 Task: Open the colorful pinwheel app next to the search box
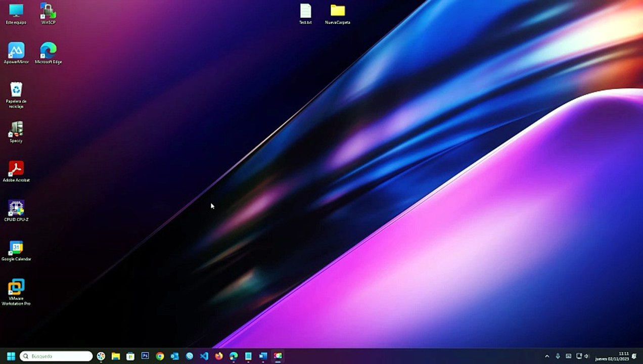(x=101, y=356)
